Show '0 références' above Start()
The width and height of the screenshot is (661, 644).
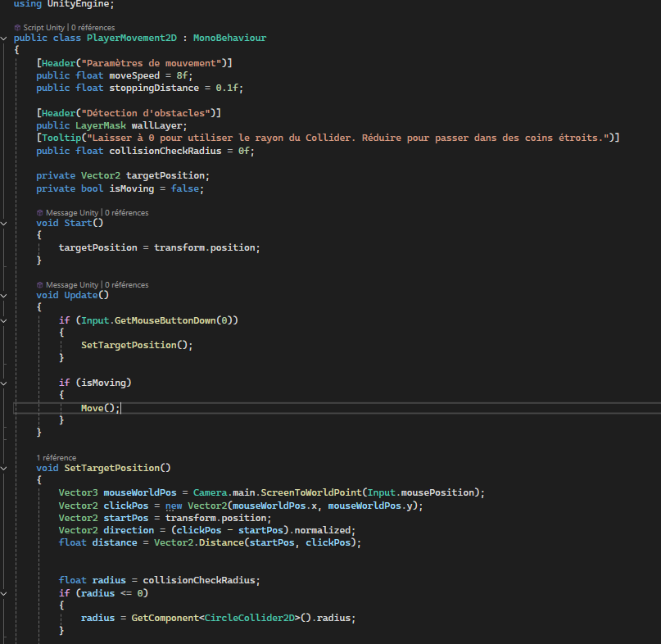click(126, 212)
